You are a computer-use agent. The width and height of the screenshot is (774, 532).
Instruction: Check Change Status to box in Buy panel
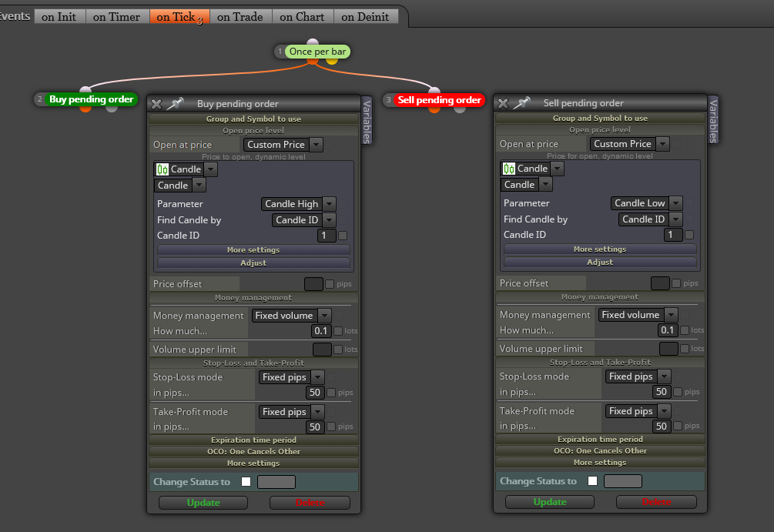point(246,482)
